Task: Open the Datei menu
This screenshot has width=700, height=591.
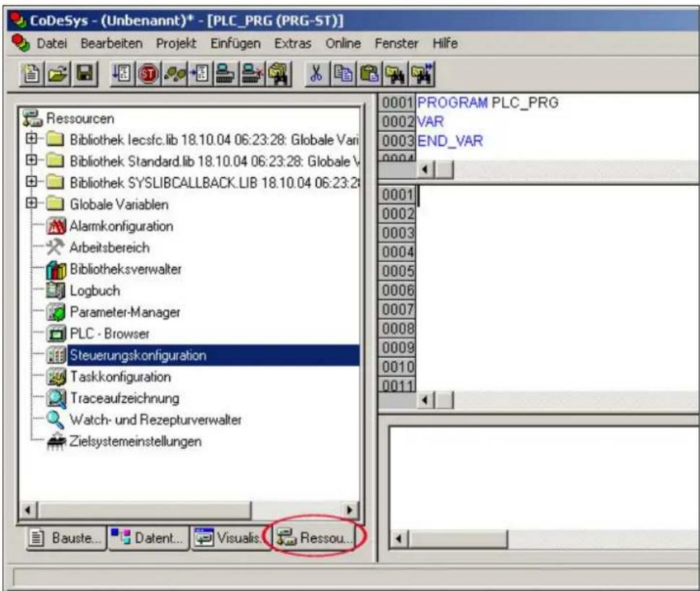Action: coord(52,43)
